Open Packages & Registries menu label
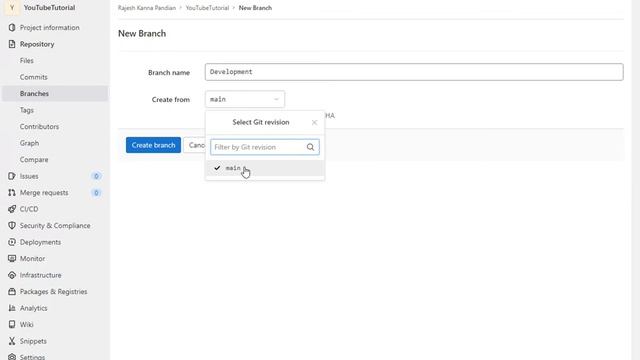This screenshot has height=360, width=640. 53,292
